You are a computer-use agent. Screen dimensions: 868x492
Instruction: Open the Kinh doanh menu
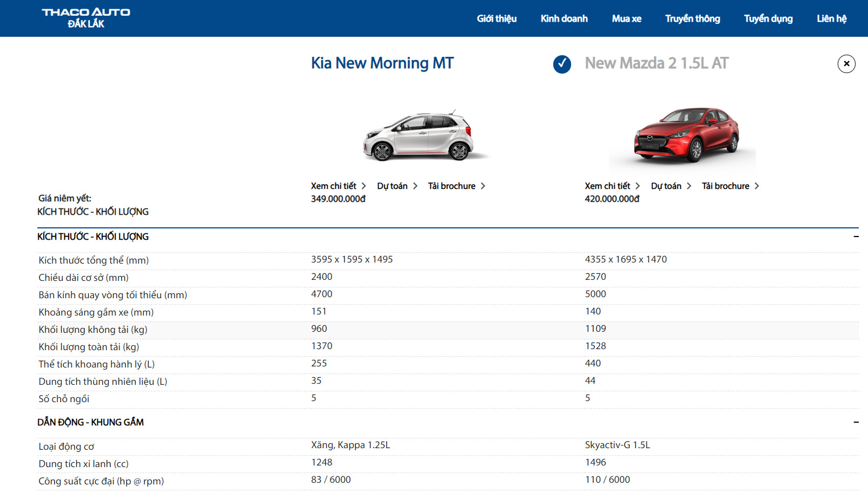click(x=564, y=18)
